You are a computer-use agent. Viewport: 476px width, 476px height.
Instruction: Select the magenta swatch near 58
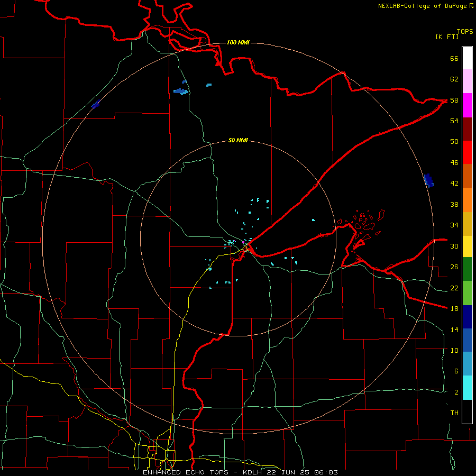467,105
